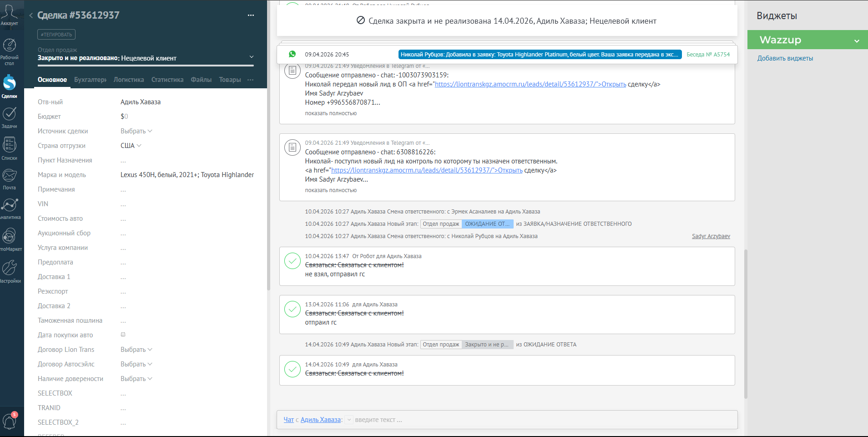Image resolution: width=868 pixels, height=437 pixels.
Task: Click Добавить виджеты link
Action: pos(785,58)
